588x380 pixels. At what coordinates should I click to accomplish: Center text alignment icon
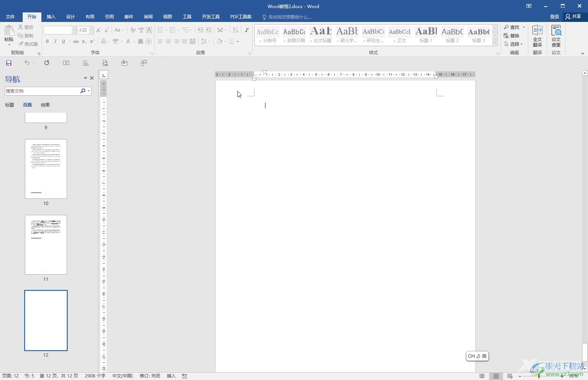[x=168, y=41]
